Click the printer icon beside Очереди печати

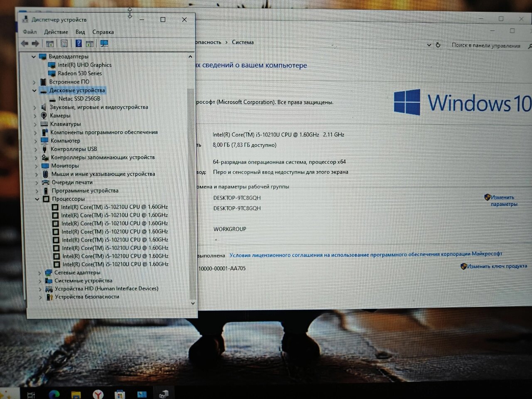[45, 182]
